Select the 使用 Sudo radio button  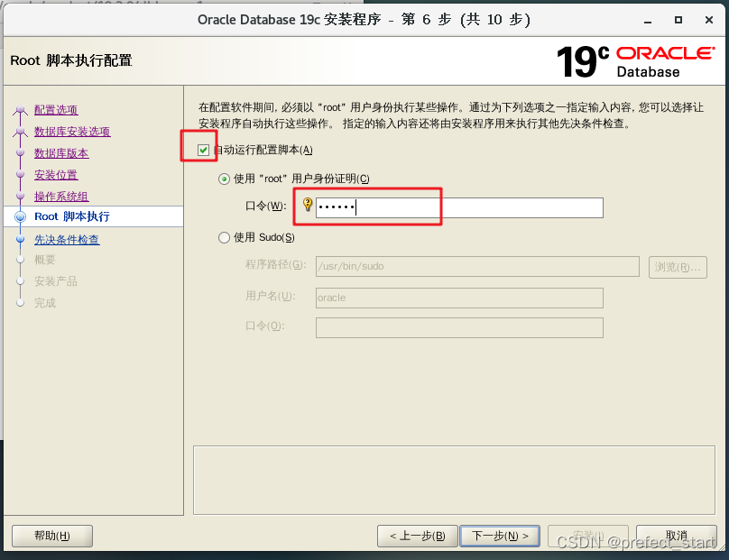[224, 237]
